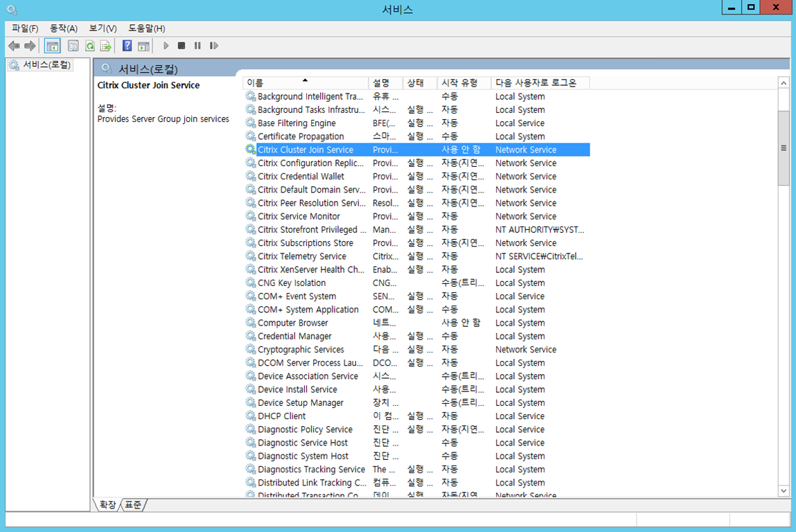Click gear icon beside DHCP Client
Screen dimensions: 796x532
point(250,416)
